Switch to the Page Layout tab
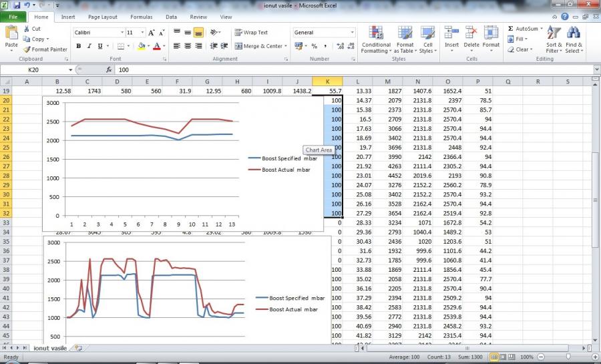Screen dimensions: 601x364 point(102,17)
